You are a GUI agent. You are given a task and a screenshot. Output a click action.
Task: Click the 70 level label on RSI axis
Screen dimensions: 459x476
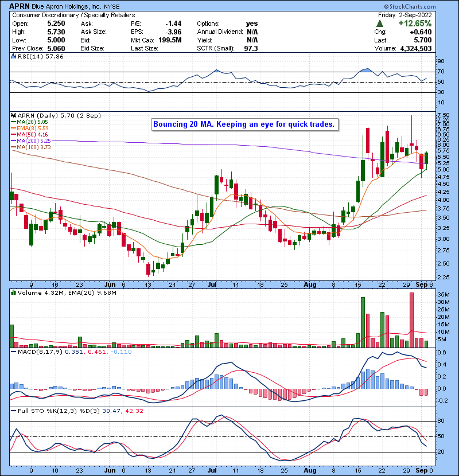[x=441, y=72]
